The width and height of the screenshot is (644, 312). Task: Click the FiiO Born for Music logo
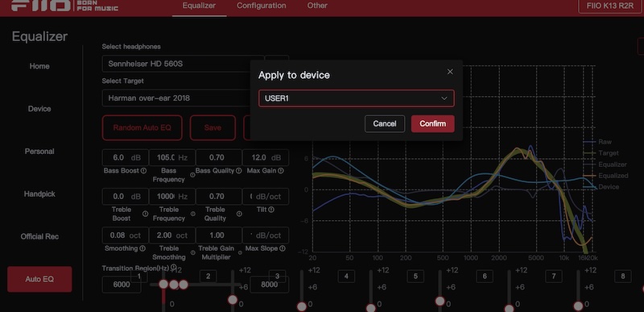coord(65,6)
